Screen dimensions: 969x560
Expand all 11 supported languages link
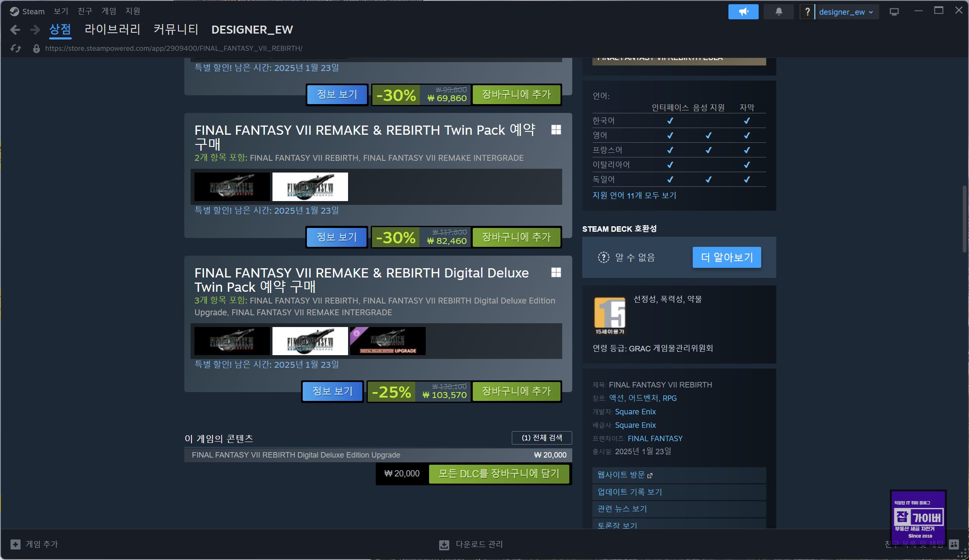click(x=634, y=196)
